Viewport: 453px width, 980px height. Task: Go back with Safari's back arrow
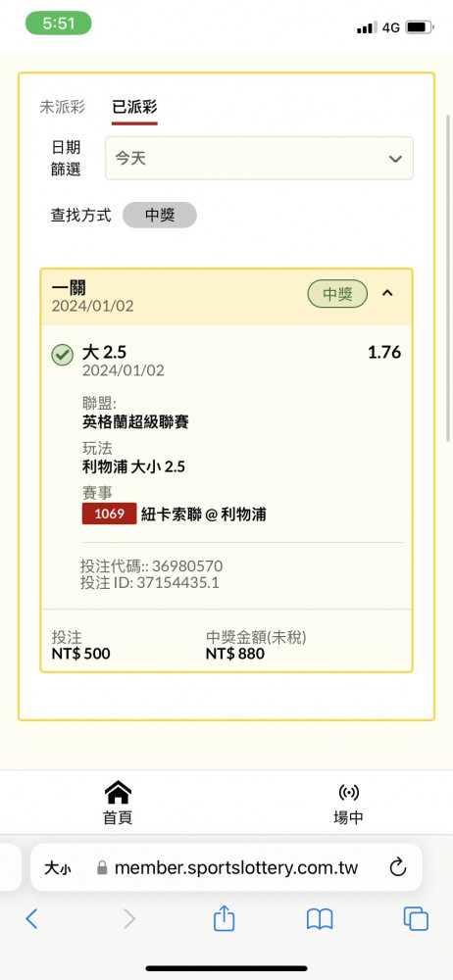(x=32, y=919)
